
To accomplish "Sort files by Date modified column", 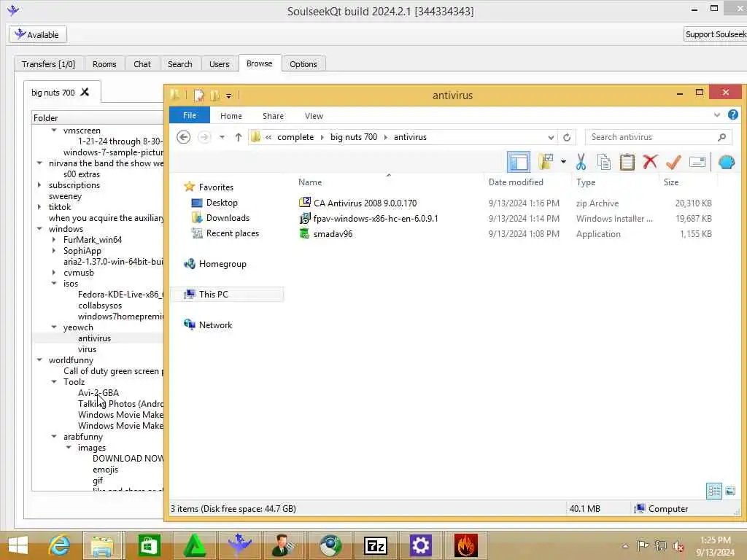I will click(516, 182).
